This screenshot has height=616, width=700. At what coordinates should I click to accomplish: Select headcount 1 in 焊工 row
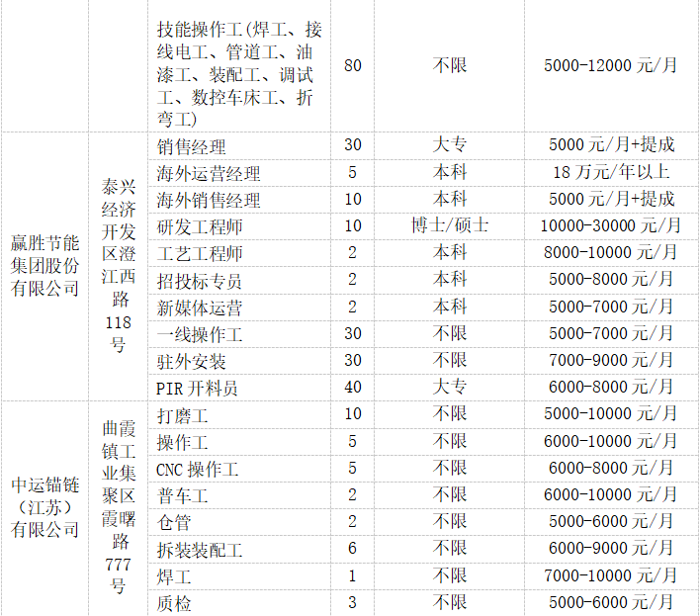coord(352,575)
